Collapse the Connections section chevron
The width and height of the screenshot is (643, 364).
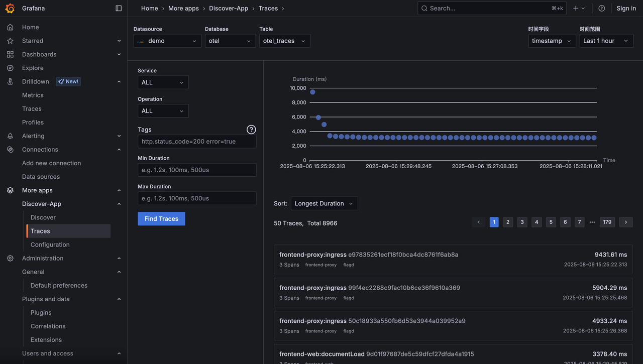point(119,150)
